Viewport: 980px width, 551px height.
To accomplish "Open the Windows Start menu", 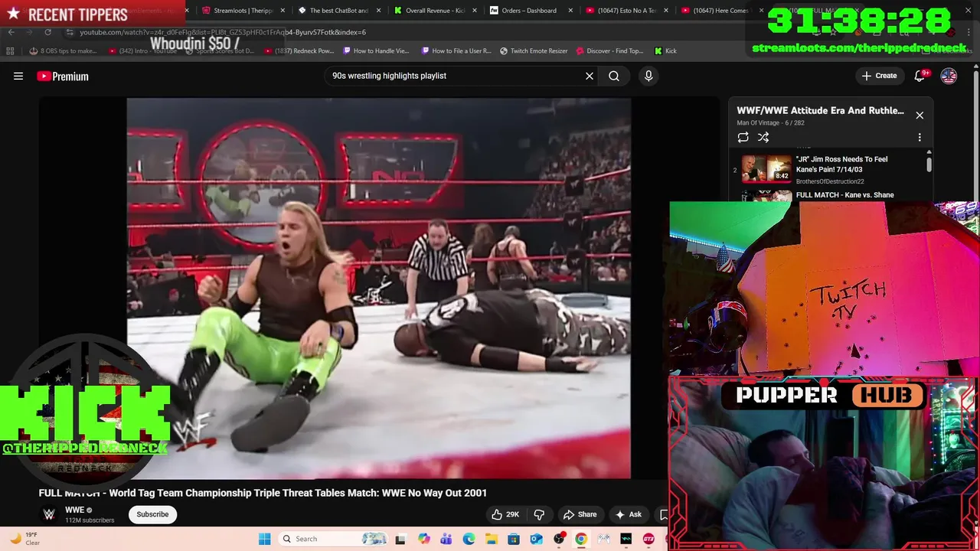I will [264, 539].
